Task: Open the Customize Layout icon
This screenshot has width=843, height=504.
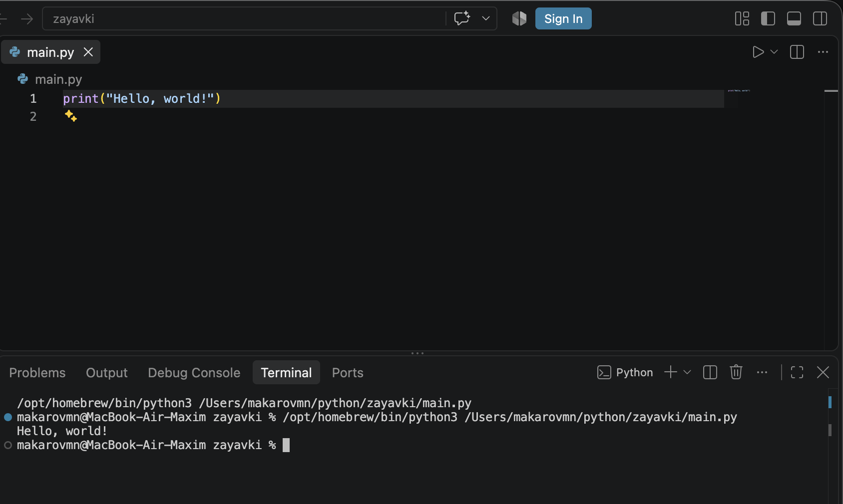Action: [742, 18]
